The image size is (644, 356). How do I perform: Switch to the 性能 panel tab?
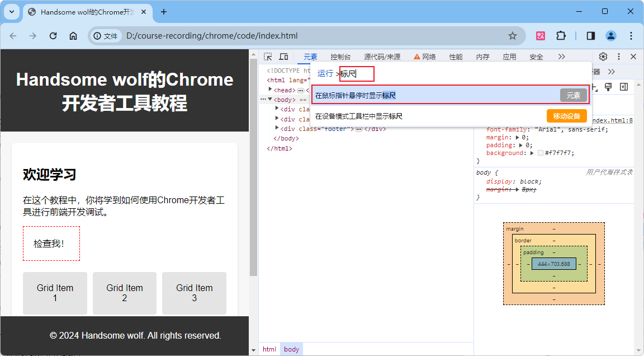456,57
